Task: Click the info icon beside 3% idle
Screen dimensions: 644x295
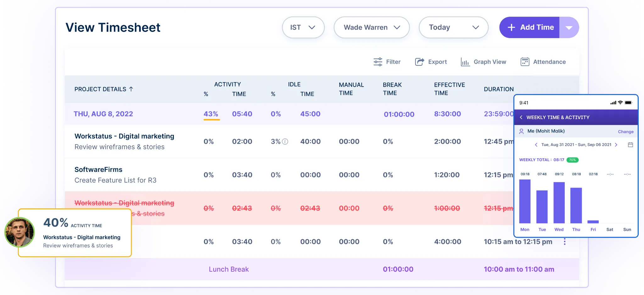Action: [285, 142]
